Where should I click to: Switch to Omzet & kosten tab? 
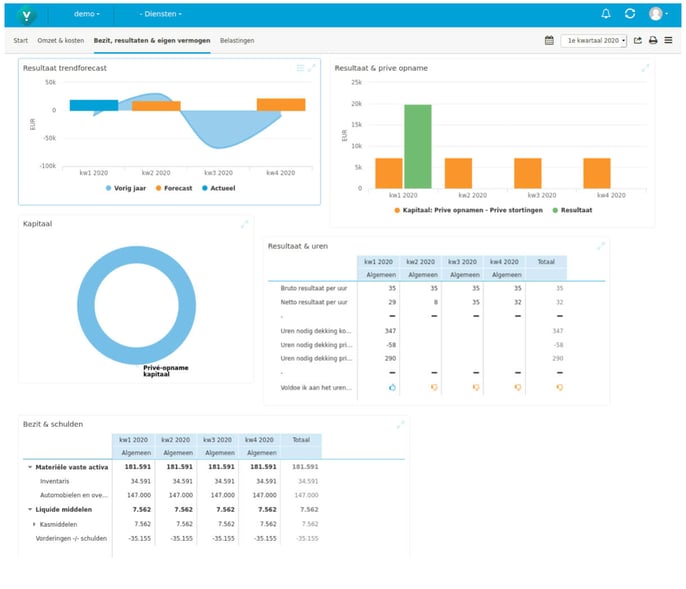(60, 41)
